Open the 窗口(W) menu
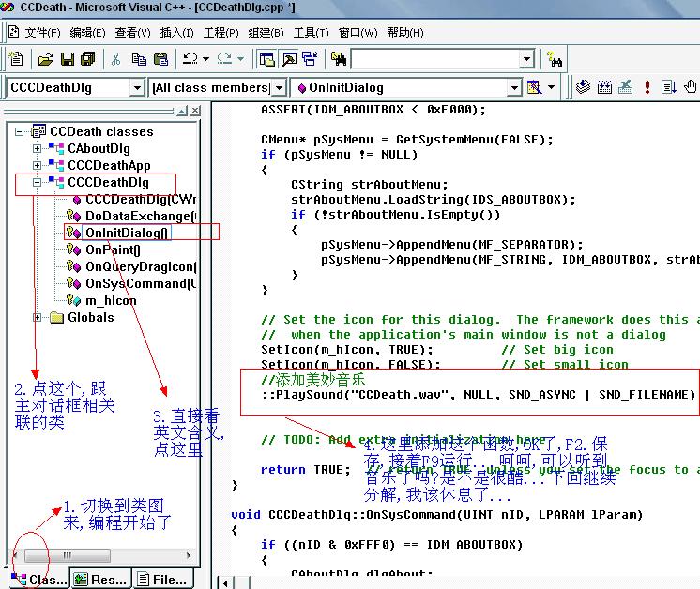Image resolution: width=700 pixels, height=589 pixels. 358,33
